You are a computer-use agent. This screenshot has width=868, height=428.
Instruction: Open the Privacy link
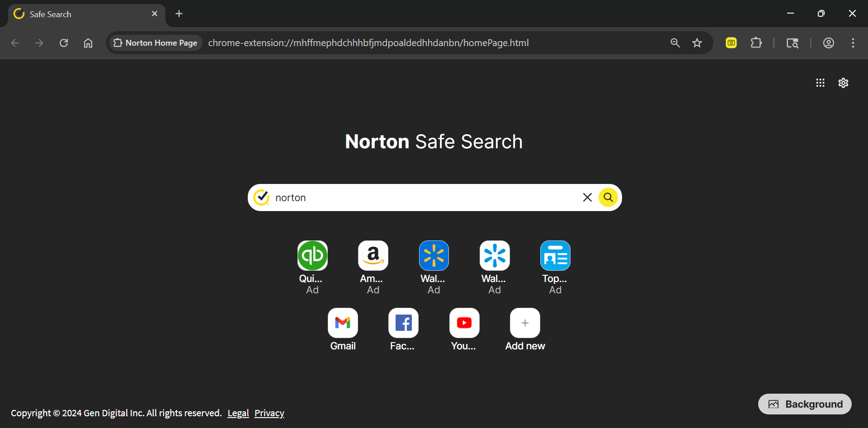point(269,413)
